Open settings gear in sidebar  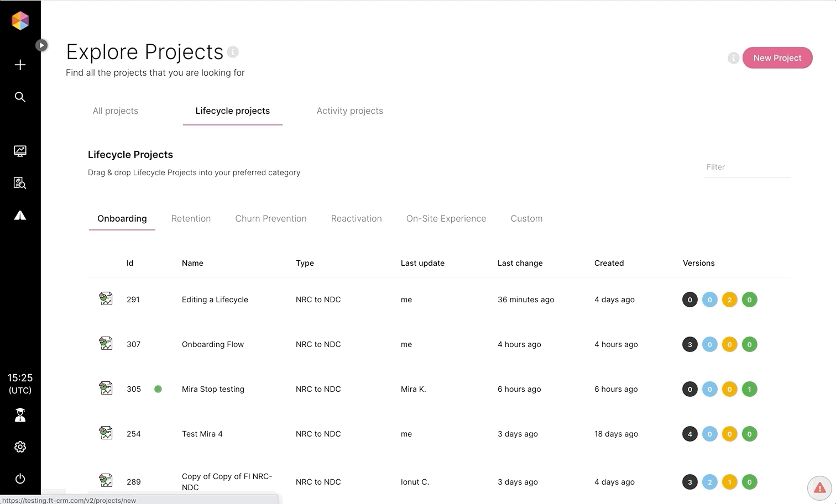pos(20,447)
